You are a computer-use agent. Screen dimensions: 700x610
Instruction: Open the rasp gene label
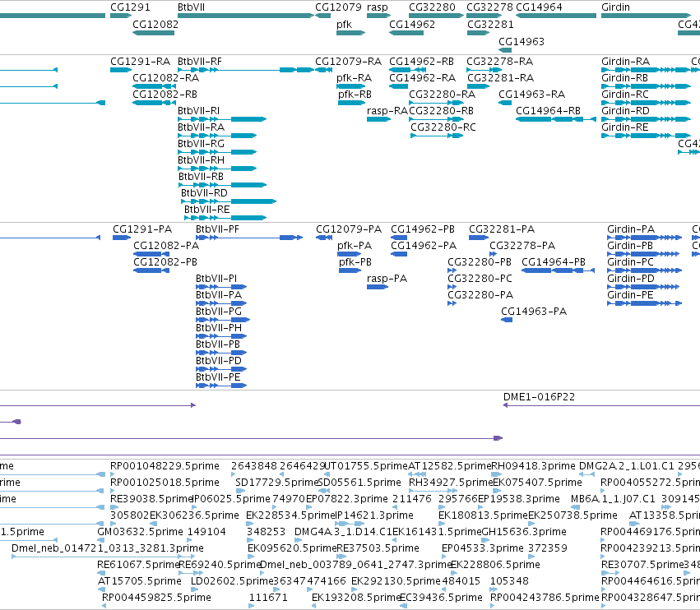378,7
